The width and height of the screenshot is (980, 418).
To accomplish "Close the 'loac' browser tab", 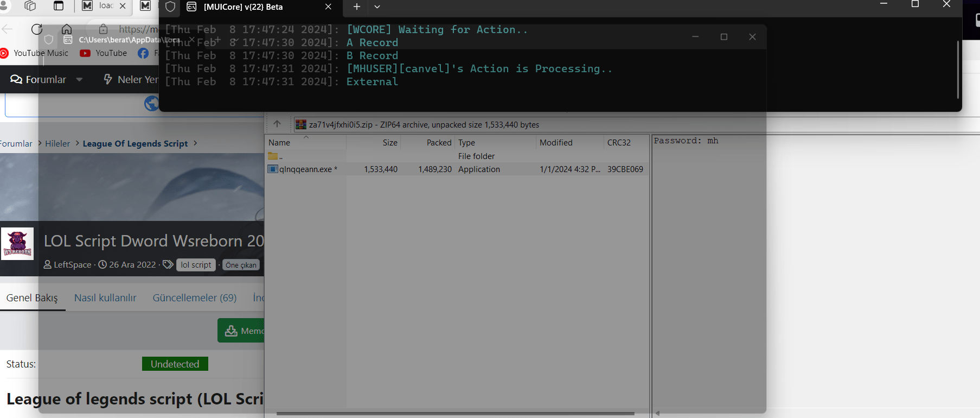I will 123,6.
